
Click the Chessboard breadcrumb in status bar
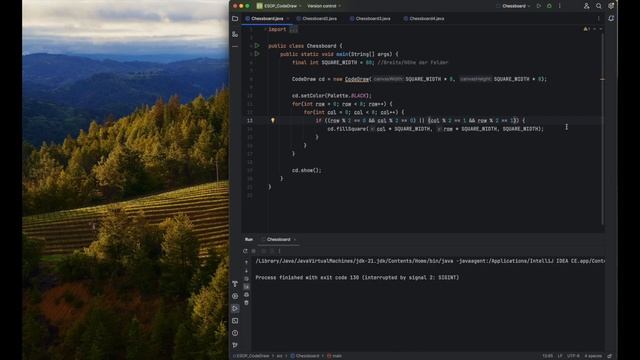(x=305, y=356)
